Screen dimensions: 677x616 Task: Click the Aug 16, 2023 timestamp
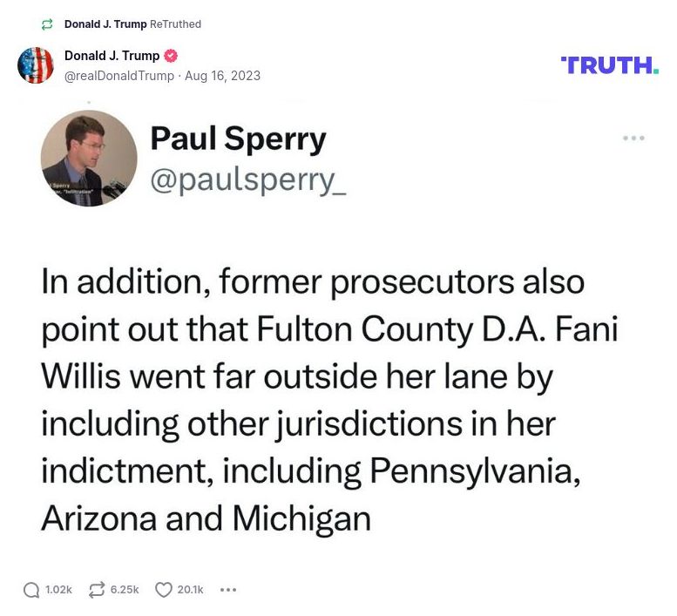[x=222, y=75]
